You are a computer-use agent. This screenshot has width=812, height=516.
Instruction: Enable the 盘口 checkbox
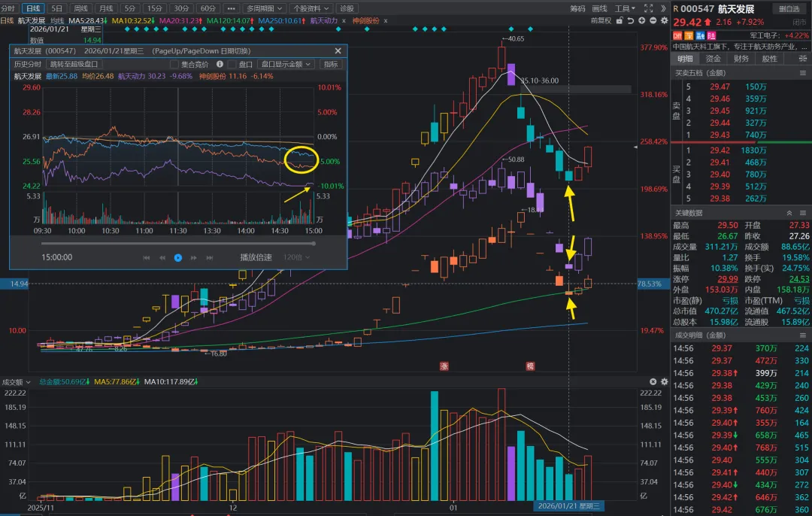232,64
